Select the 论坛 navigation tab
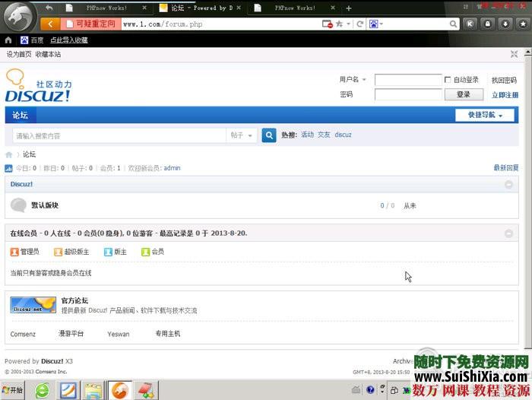Image resolution: width=532 pixels, height=400 pixels. click(x=20, y=116)
